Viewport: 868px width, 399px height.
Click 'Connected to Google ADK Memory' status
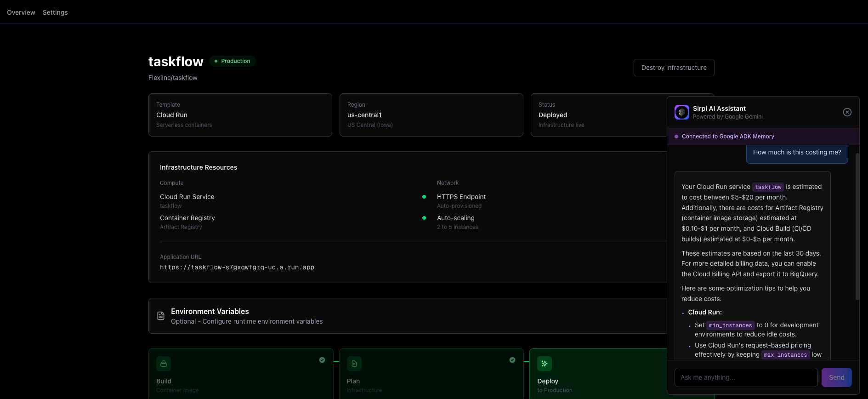point(728,137)
